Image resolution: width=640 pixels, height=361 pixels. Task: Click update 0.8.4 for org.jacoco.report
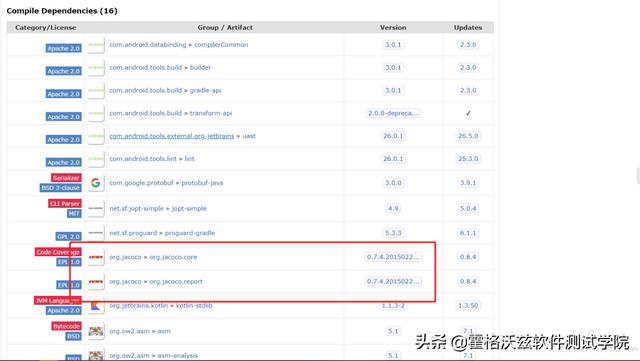[x=468, y=281]
